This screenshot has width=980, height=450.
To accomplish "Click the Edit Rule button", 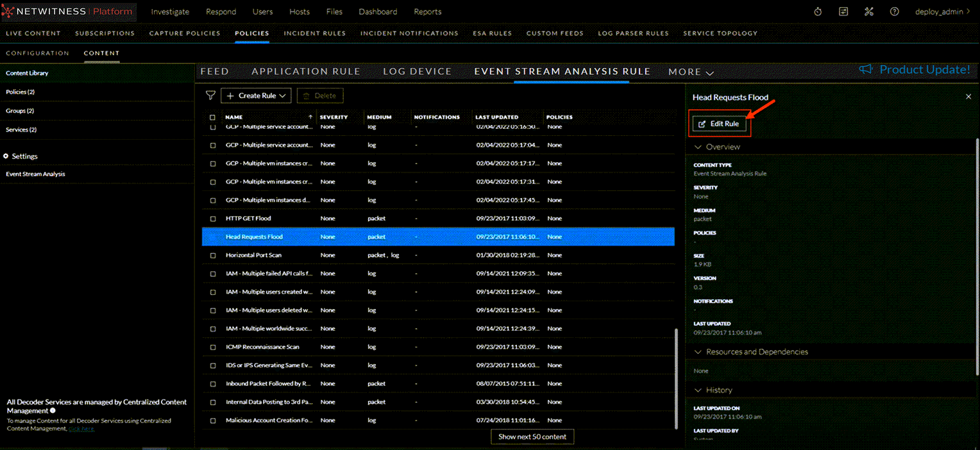I will tap(719, 124).
